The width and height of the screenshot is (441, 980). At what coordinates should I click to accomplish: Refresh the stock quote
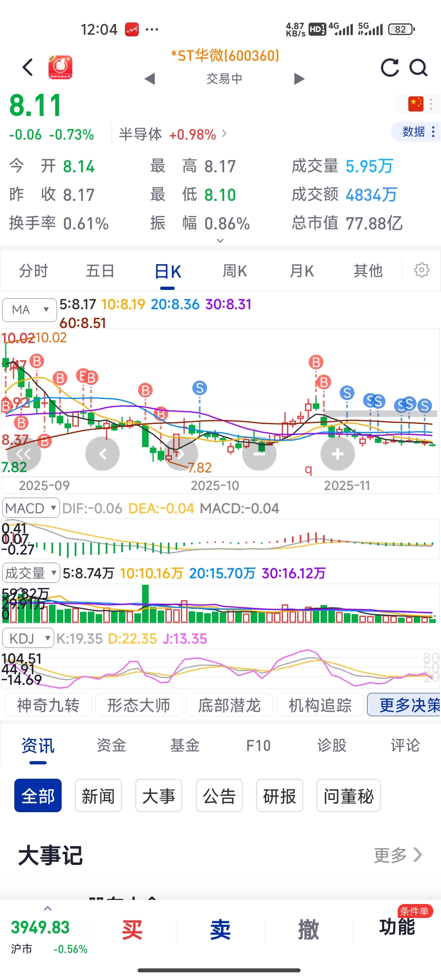390,67
